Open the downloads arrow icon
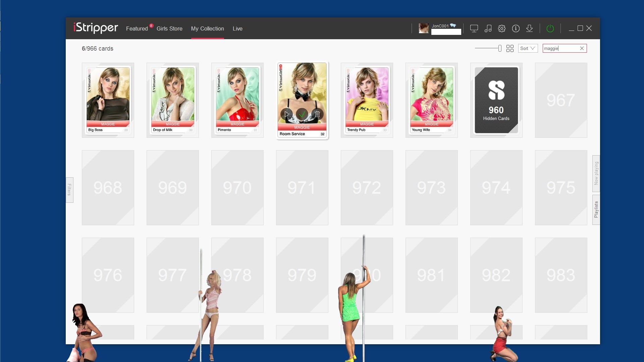 [x=530, y=28]
